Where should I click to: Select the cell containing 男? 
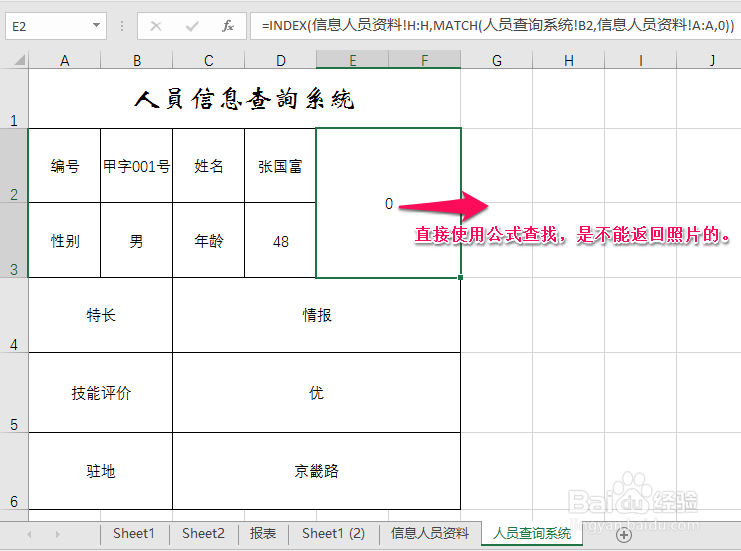137,241
